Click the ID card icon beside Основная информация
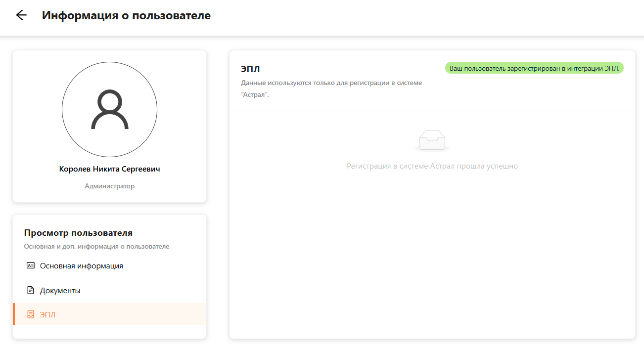This screenshot has height=349, width=644. (x=30, y=265)
